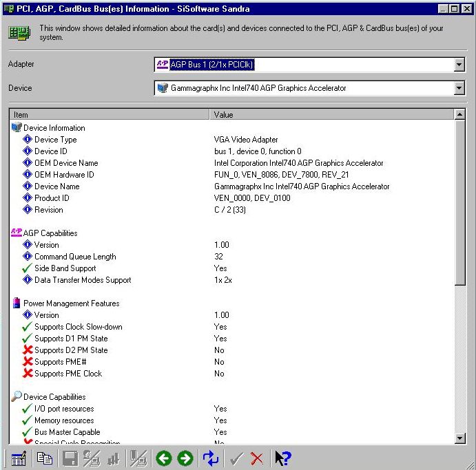476x470 pixels.
Task: Click the Power Management Version row
Action: click(x=232, y=315)
